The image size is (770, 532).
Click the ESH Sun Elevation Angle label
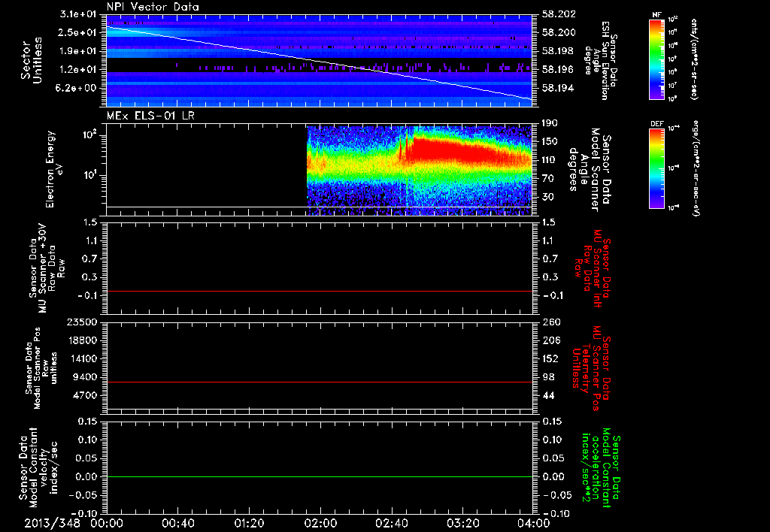[600, 60]
